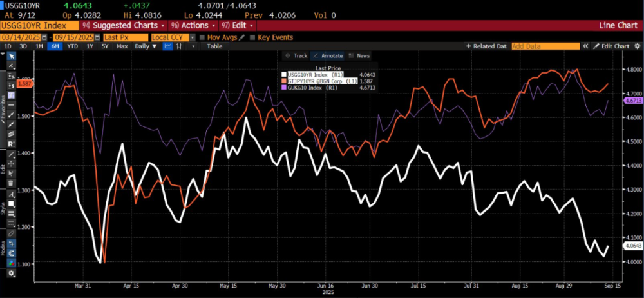Open the Daily periodicity dropdown
644x298 pixels.
(145, 46)
